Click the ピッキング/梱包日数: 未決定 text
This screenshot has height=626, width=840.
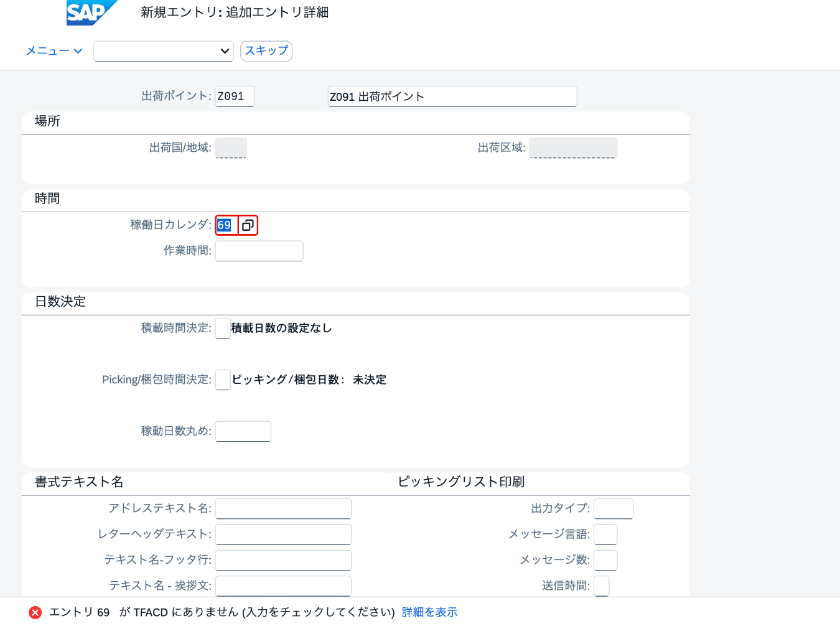(309, 380)
